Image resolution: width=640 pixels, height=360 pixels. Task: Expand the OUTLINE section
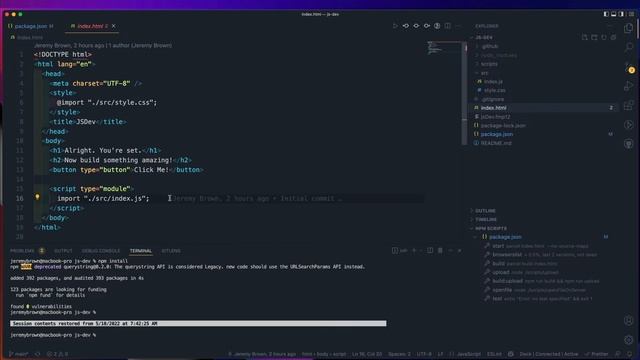[x=485, y=211]
